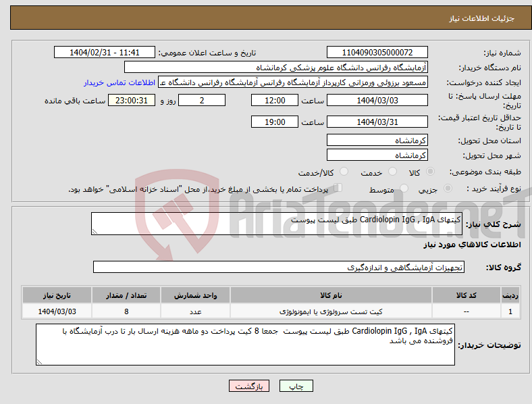Click the نام کالا column header
Image resolution: width=532 pixels, height=404 pixels.
point(331,295)
